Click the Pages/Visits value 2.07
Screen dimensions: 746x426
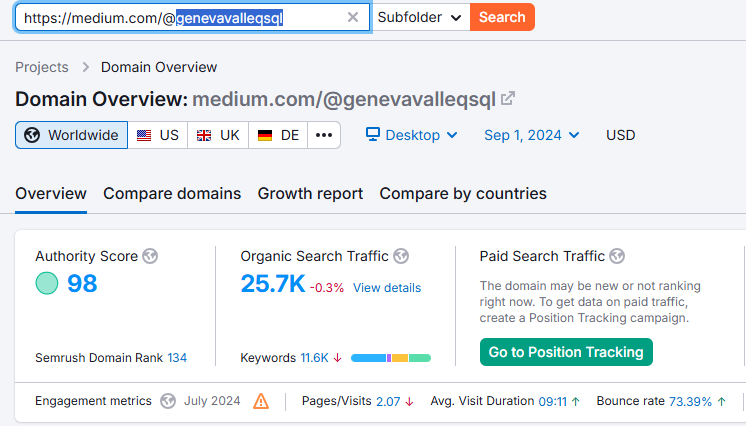[x=388, y=402]
